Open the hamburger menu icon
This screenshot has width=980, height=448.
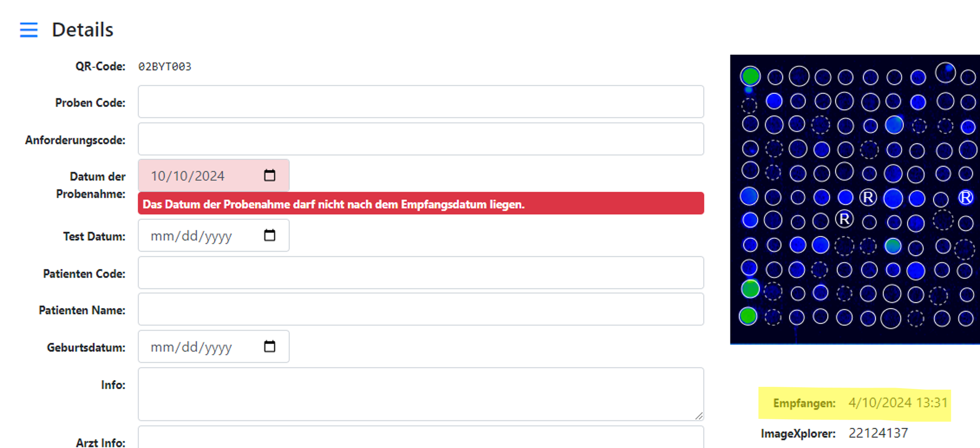point(29,30)
